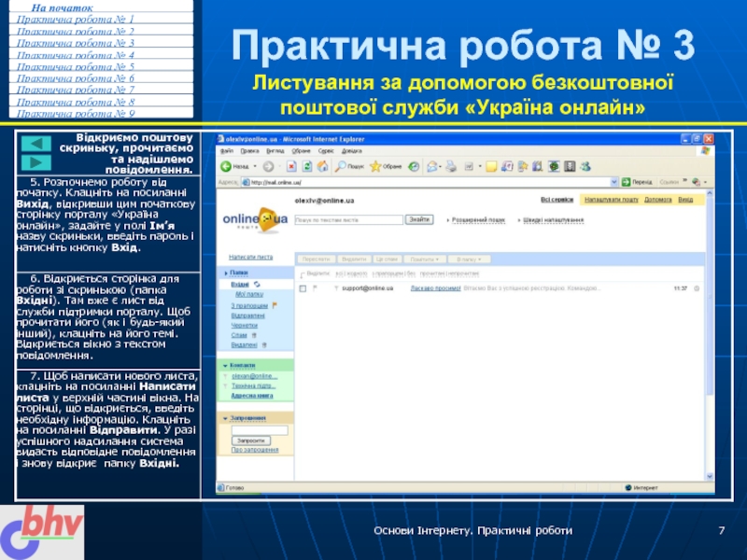Open the Довідка menu
The height and width of the screenshot is (560, 747).
[352, 151]
